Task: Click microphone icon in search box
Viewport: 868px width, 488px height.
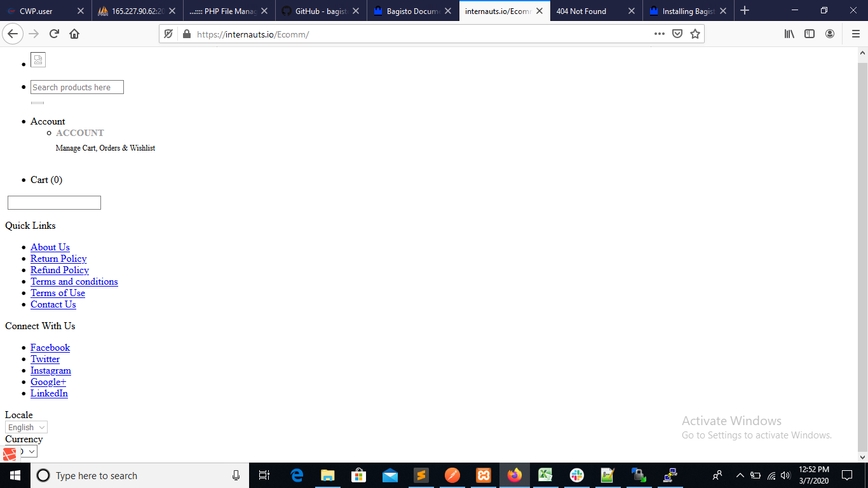Action: point(236,475)
